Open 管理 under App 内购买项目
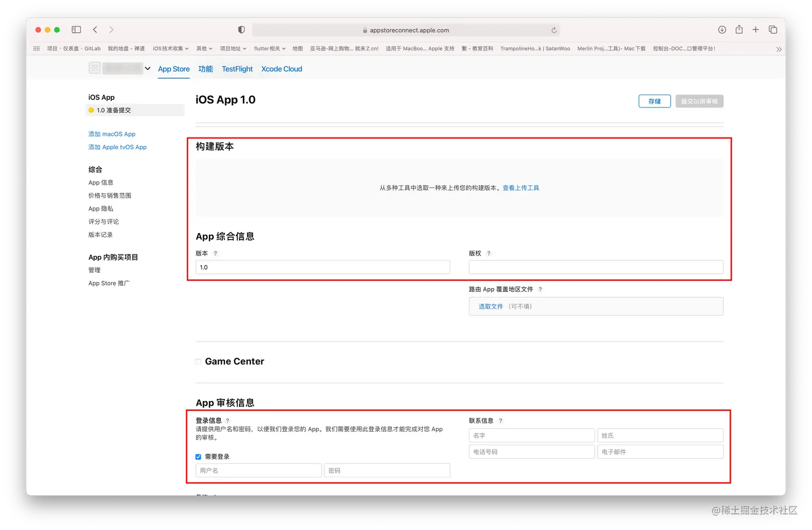812x530 pixels. pyautogui.click(x=95, y=270)
